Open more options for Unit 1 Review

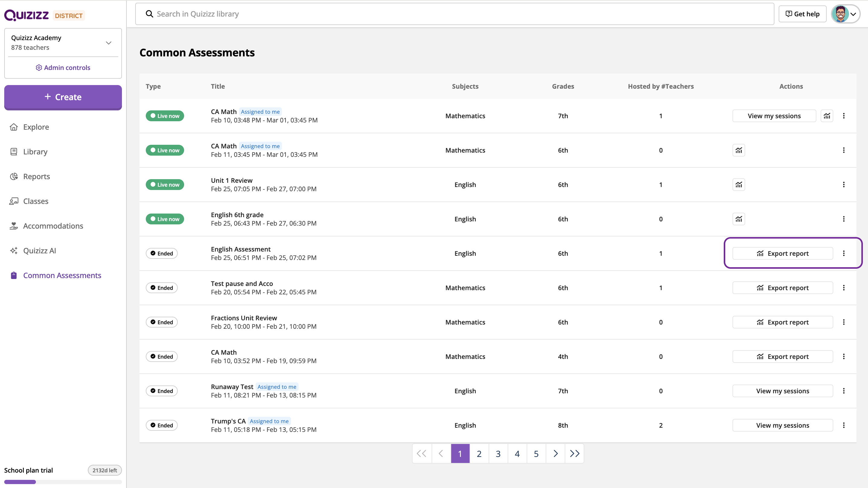point(844,185)
